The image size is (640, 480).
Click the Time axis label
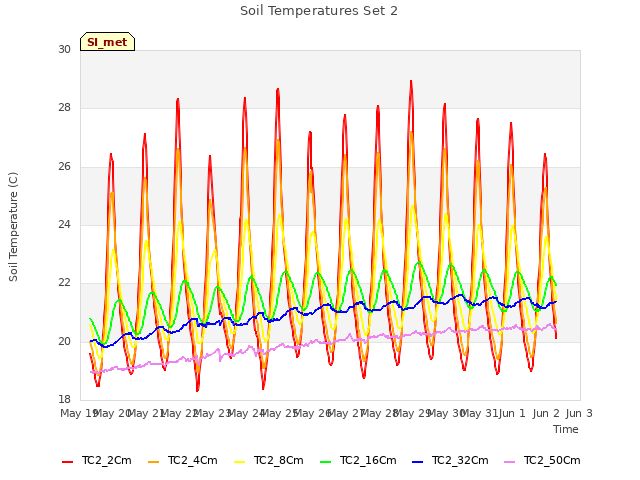pyautogui.click(x=566, y=429)
